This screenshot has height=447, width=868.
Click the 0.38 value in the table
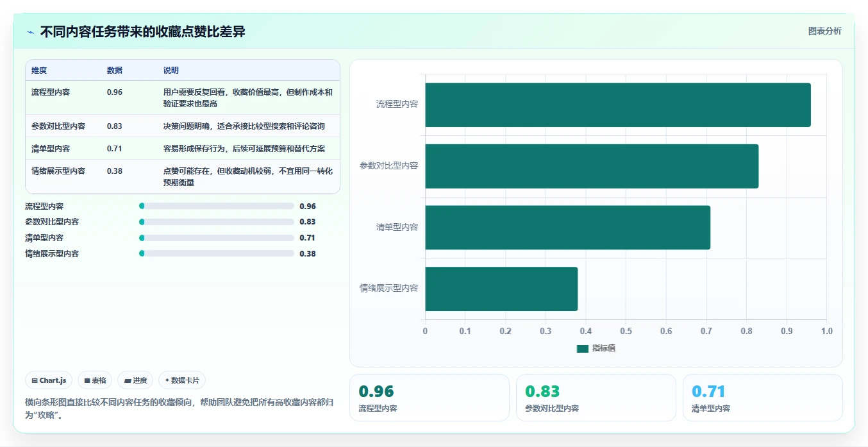tap(115, 171)
